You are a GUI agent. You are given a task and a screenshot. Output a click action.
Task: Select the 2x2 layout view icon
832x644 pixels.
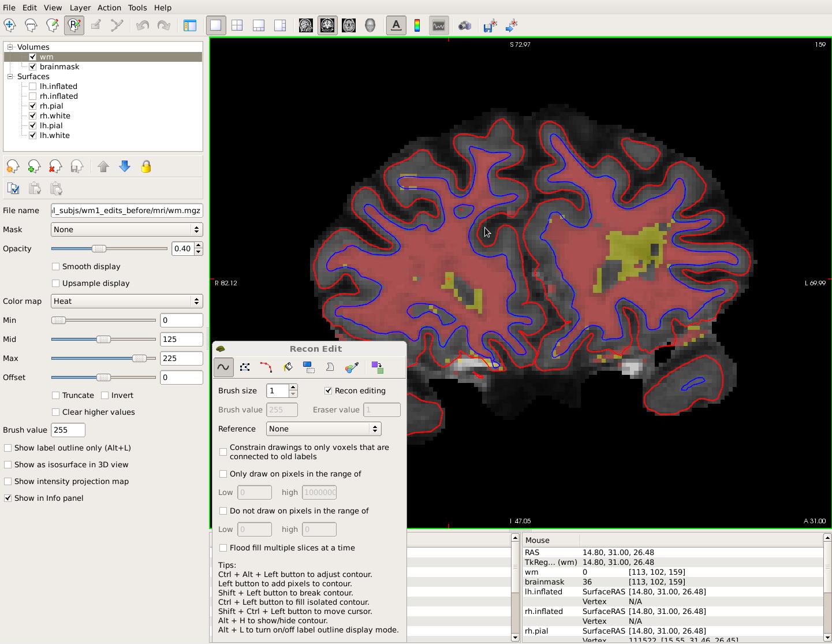pos(237,25)
